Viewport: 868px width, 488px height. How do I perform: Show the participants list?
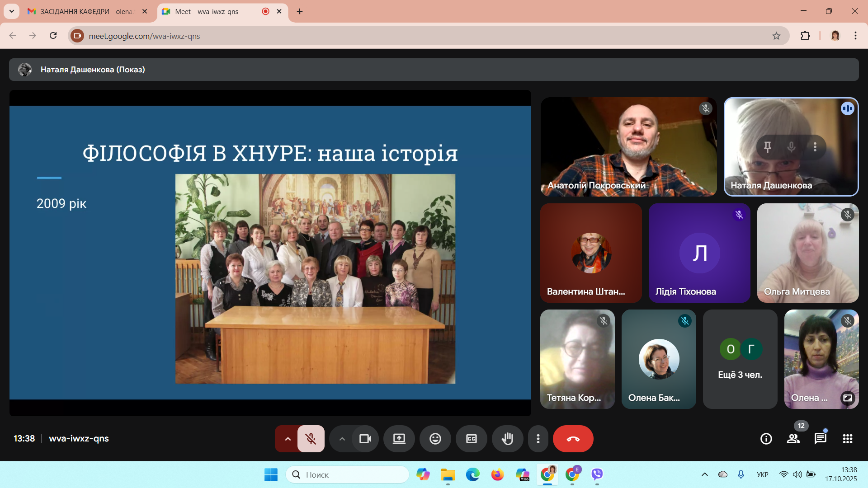(793, 439)
